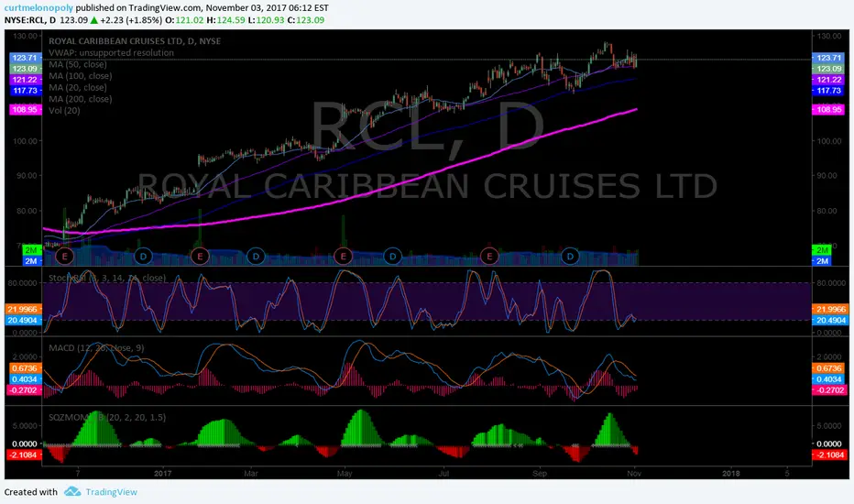Viewport: 854px width, 504px height.
Task: Click the low value L:120.93
Action: [267, 20]
